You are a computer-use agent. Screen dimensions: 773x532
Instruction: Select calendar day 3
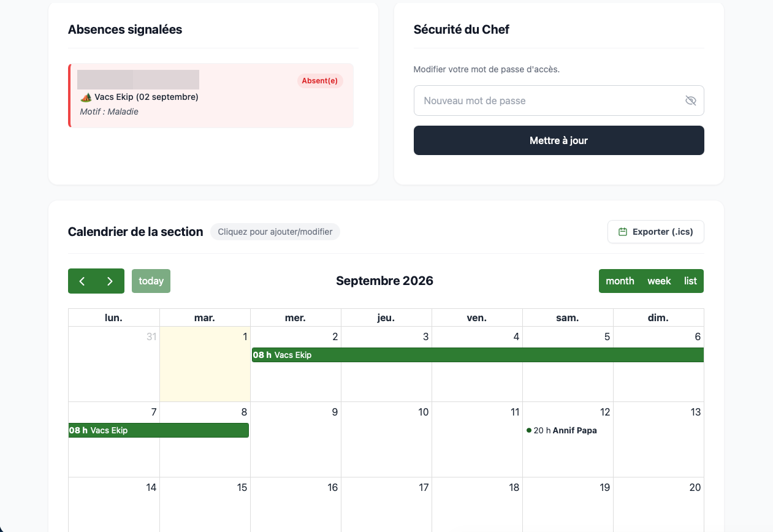[386, 364]
